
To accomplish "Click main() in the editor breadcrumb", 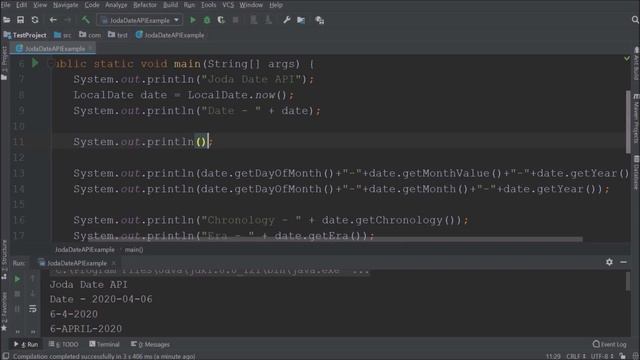I will pyautogui.click(x=134, y=249).
